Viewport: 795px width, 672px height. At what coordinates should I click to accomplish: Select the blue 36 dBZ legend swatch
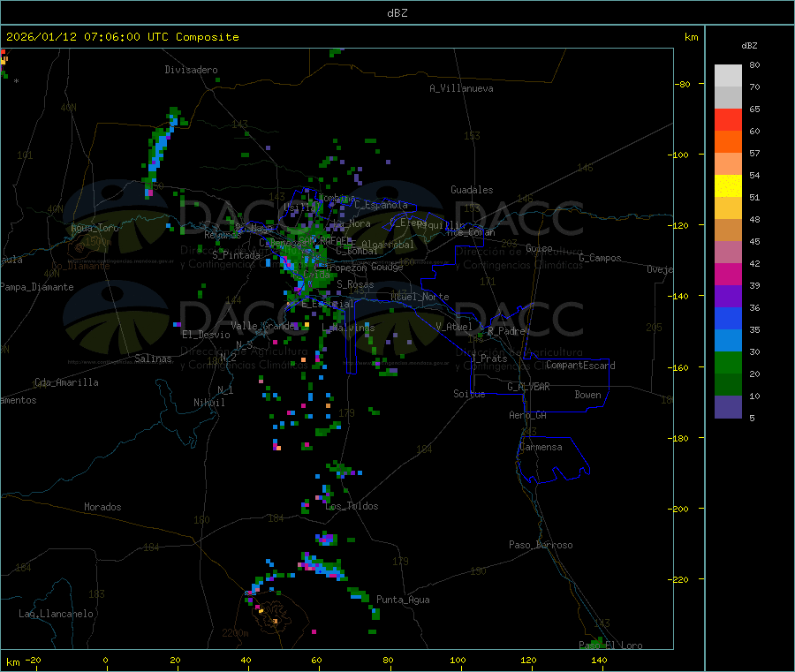pyautogui.click(x=728, y=318)
